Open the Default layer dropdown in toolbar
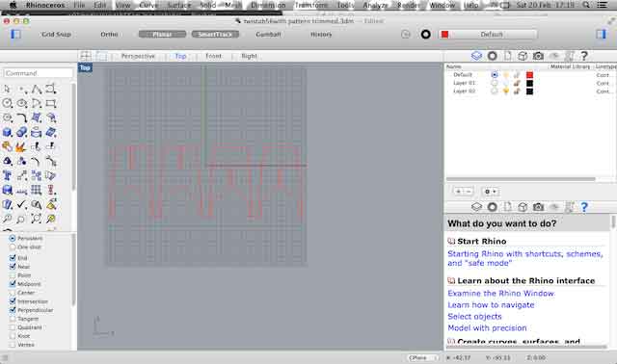This screenshot has height=364, width=617. (x=488, y=35)
